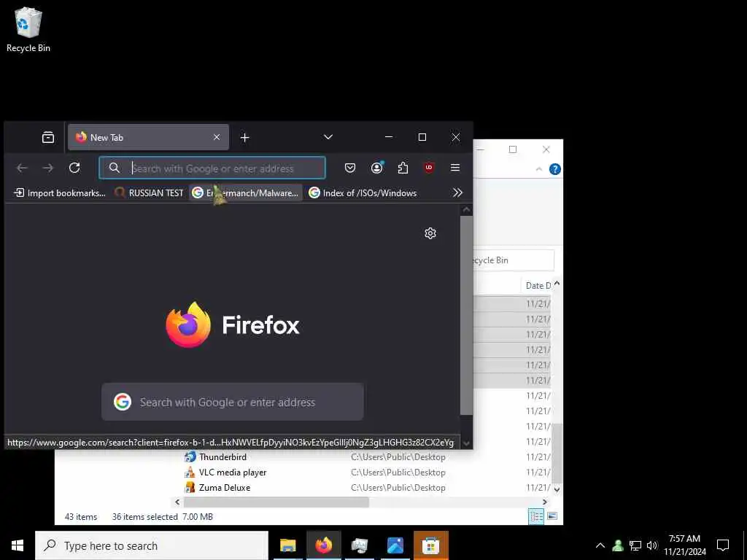This screenshot has height=560, width=747.
Task: Click the 36 items selected status text
Action: point(145,517)
